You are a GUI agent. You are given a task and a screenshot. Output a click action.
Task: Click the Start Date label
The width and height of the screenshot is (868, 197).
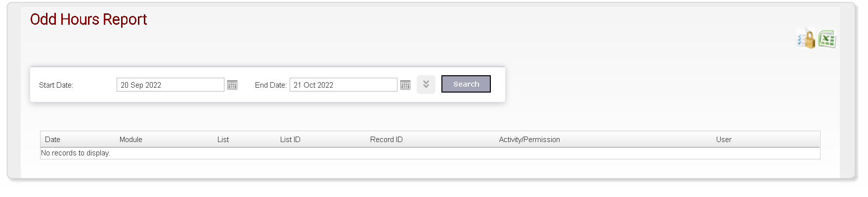(56, 85)
